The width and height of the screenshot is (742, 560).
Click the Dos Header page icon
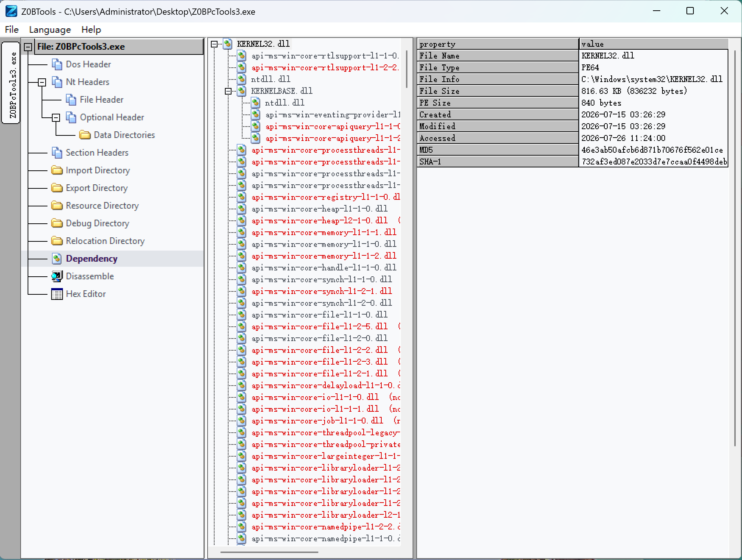click(x=57, y=64)
